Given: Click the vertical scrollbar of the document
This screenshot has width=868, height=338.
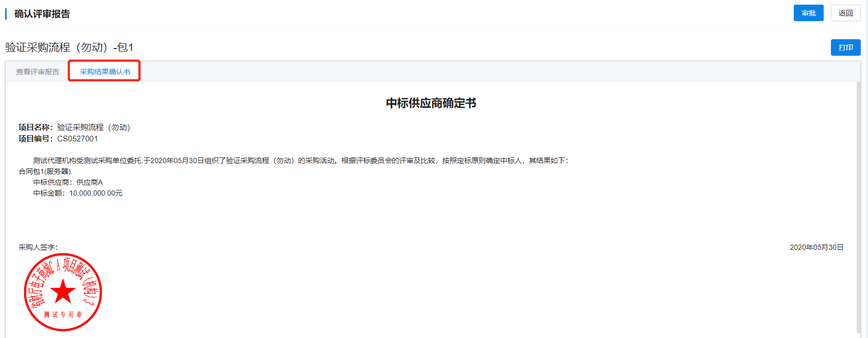Looking at the screenshot, I should pos(858,206).
